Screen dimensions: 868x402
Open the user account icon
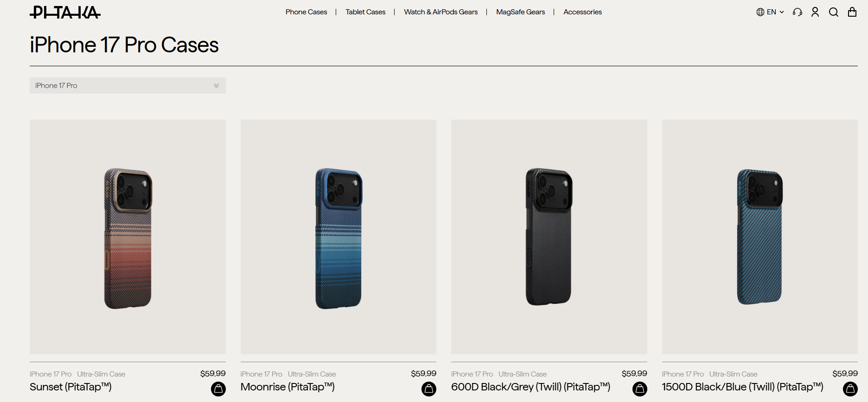tap(815, 12)
